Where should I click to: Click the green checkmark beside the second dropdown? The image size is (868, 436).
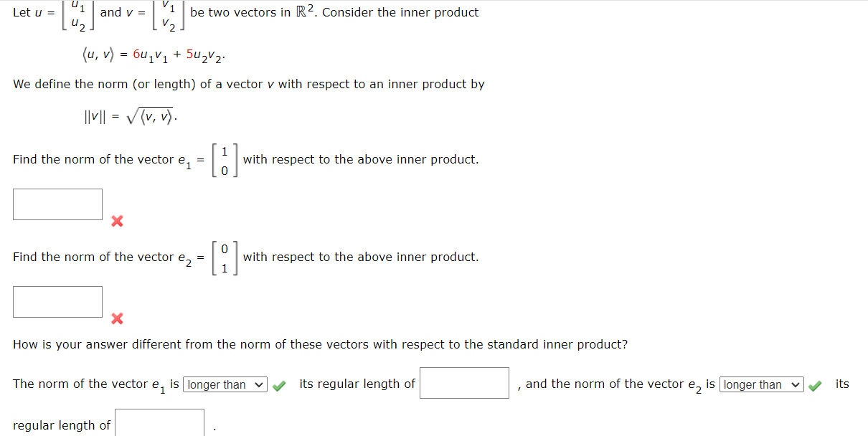[815, 384]
